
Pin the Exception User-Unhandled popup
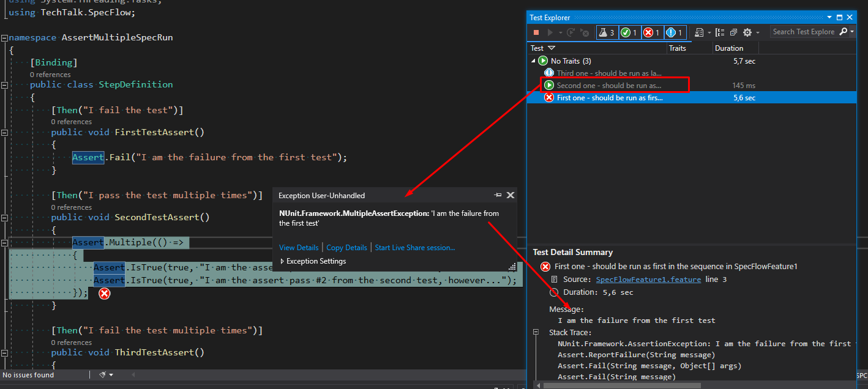(x=498, y=194)
